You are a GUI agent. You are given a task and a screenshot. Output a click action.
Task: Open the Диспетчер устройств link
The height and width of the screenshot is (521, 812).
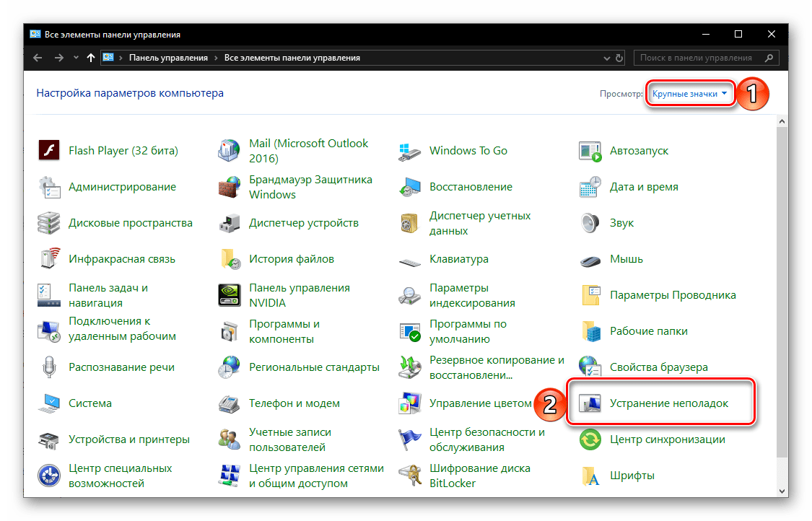[303, 223]
